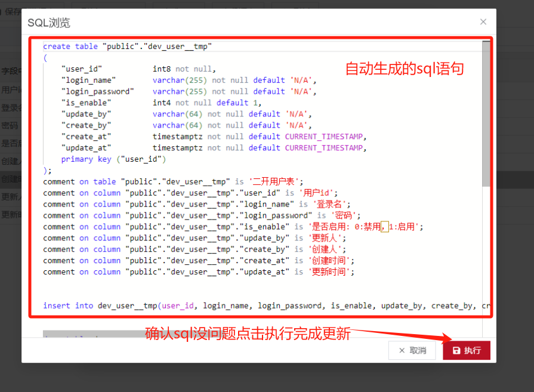Click the "is_enable" int4 definition line
The height and width of the screenshot is (392, 534).
click(x=162, y=103)
